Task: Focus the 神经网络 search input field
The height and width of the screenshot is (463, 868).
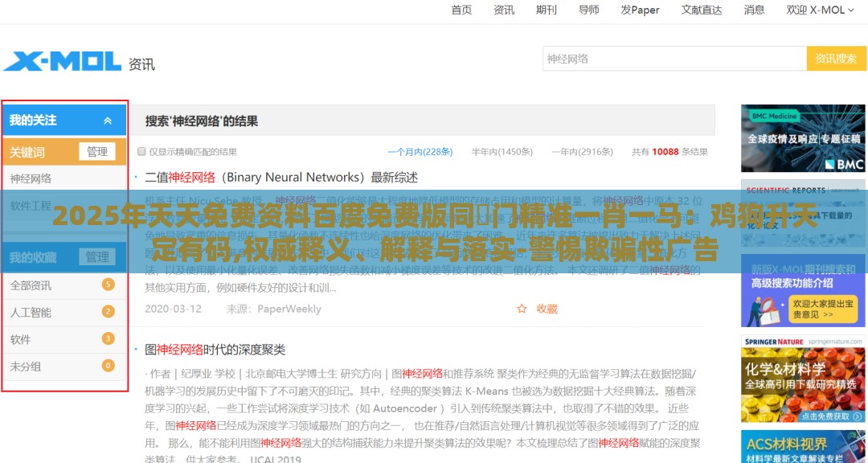Action: [674, 58]
